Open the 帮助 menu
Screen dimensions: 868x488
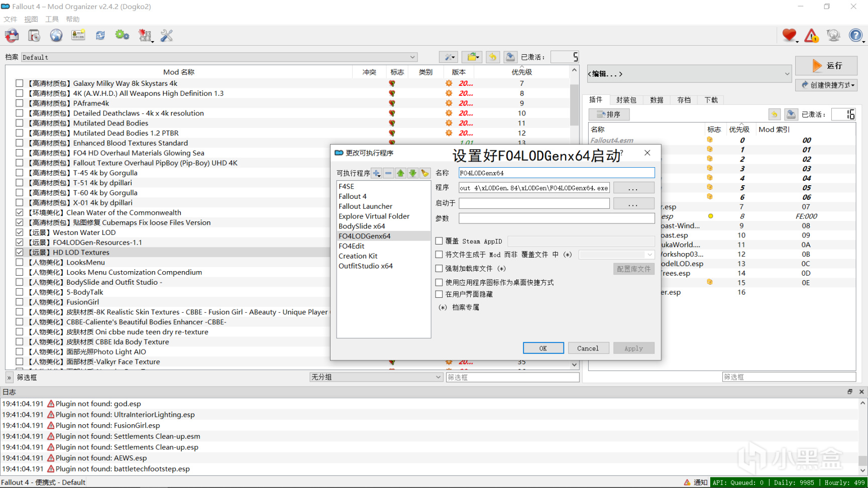(73, 19)
